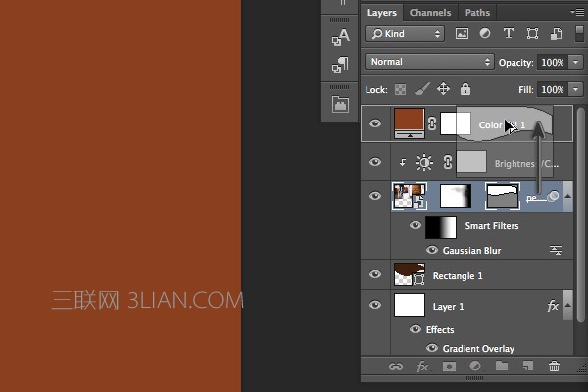588x392 pixels.
Task: Click the Smart Filters label
Action: 492,225
